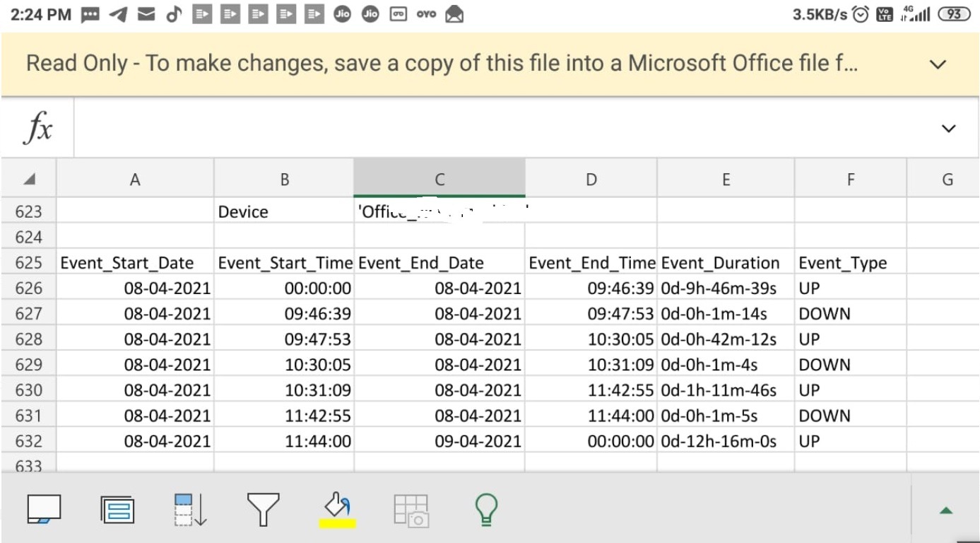Viewport: 980px width, 543px height.
Task: Select the Event_Duration header cell
Action: tap(726, 262)
